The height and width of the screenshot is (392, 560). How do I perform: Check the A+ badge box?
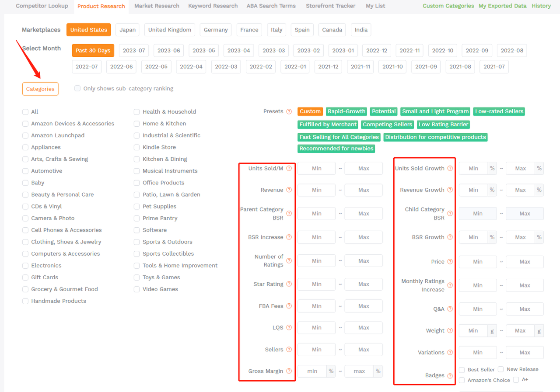pos(516,380)
